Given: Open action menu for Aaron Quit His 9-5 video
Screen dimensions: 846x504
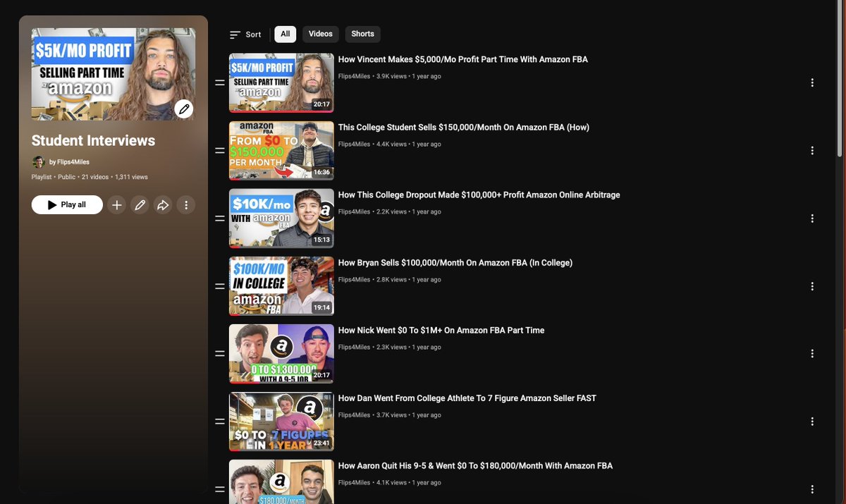Looking at the screenshot, I should coord(812,489).
